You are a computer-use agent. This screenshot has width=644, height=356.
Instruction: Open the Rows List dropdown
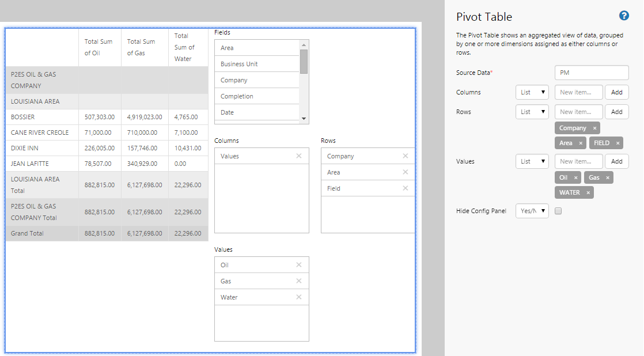pyautogui.click(x=532, y=112)
